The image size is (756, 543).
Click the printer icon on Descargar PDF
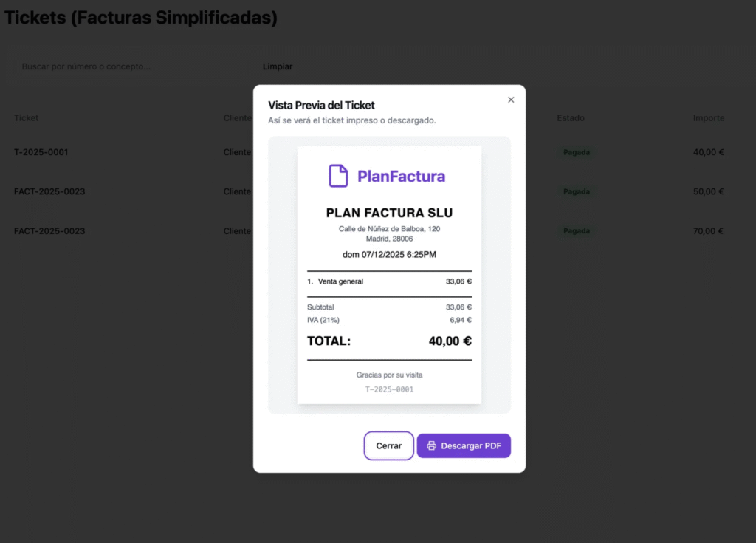(x=432, y=446)
